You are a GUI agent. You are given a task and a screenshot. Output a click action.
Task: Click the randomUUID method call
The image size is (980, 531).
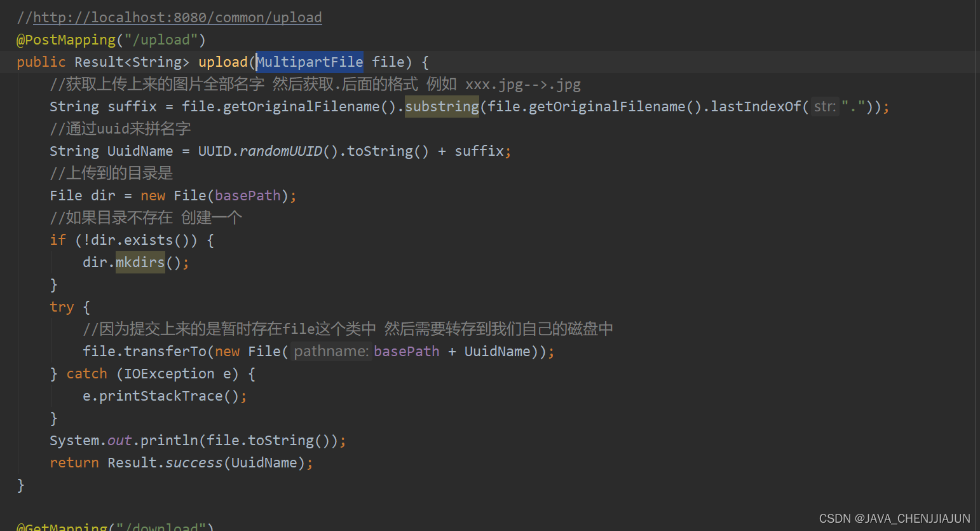[281, 151]
